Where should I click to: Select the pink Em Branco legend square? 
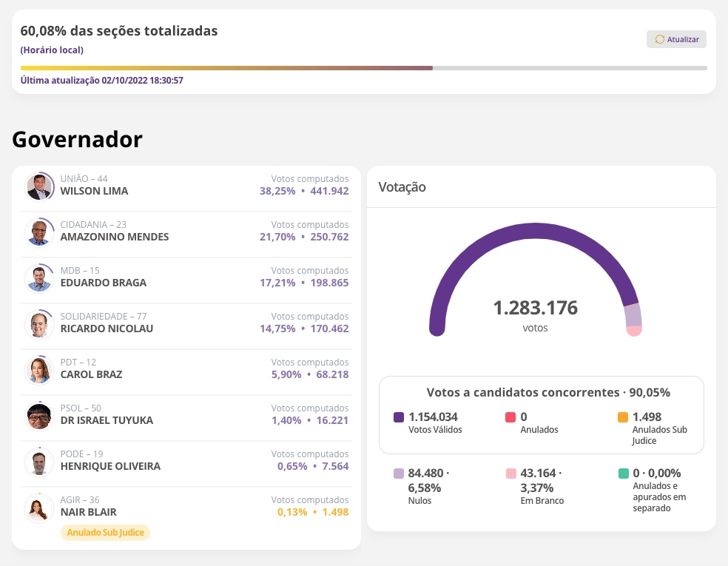click(x=510, y=473)
